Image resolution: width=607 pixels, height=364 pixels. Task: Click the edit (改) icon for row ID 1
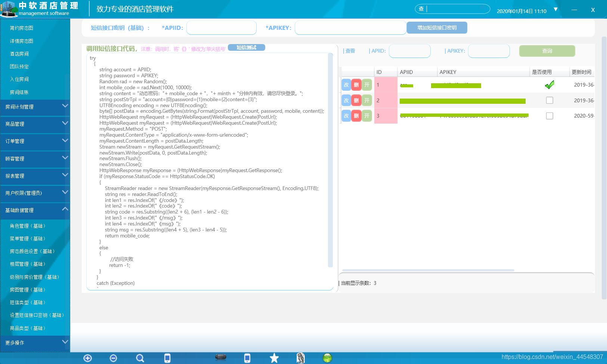346,85
